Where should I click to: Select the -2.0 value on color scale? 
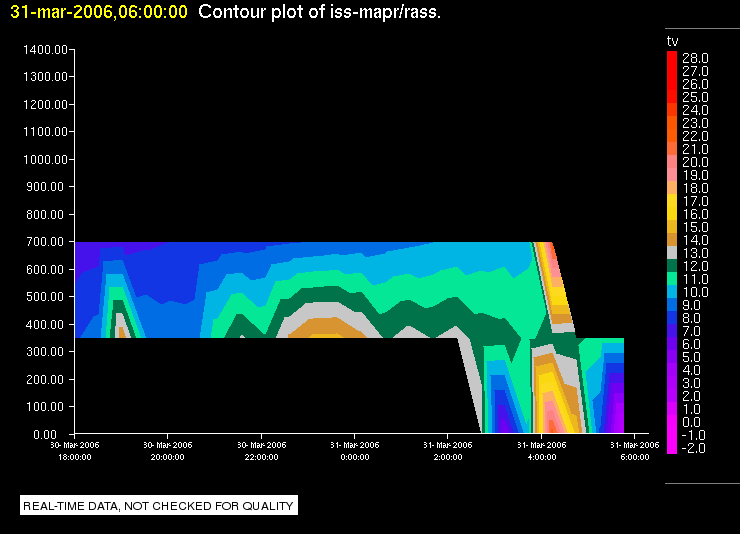(693, 448)
